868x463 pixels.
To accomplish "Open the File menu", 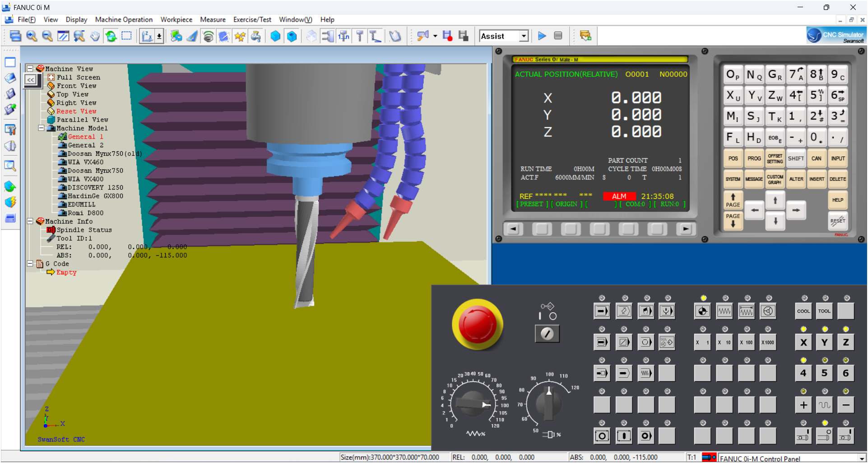I will click(27, 19).
